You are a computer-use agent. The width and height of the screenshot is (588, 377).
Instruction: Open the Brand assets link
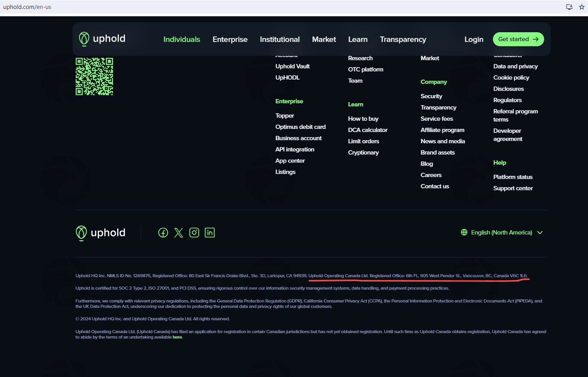click(438, 153)
